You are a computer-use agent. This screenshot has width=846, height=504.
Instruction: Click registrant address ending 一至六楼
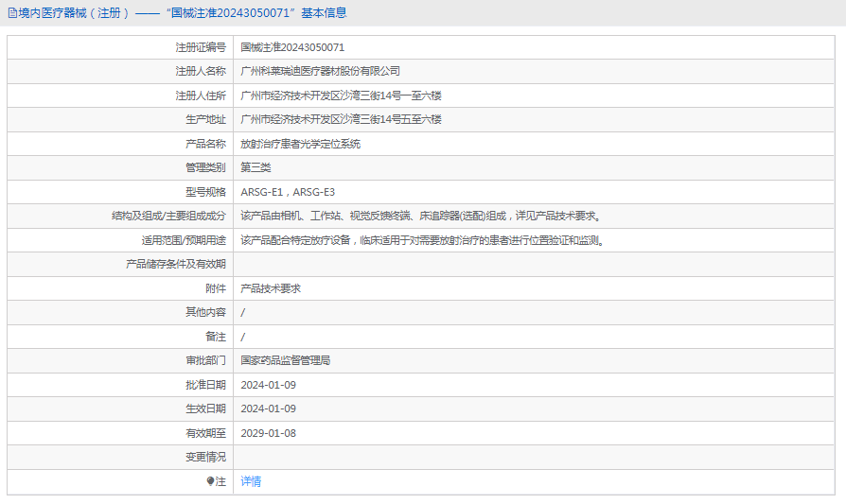pyautogui.click(x=341, y=96)
